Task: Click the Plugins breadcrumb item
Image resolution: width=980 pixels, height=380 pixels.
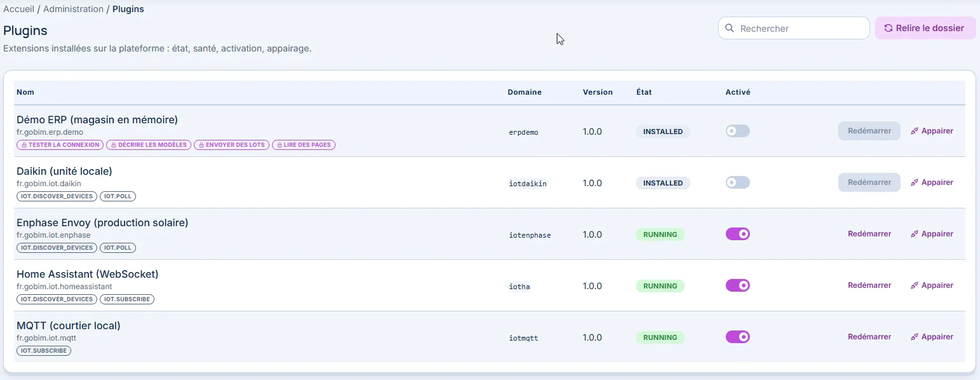Action: pos(128,9)
